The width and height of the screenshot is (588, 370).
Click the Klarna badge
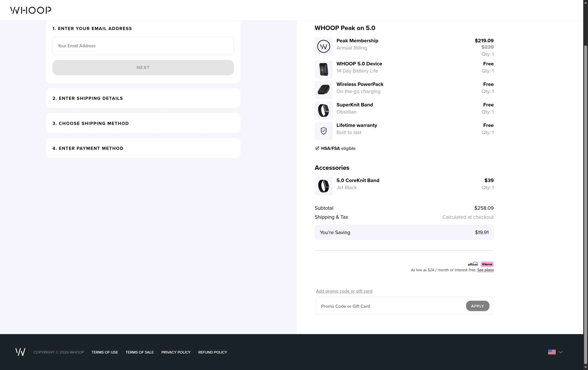click(487, 264)
